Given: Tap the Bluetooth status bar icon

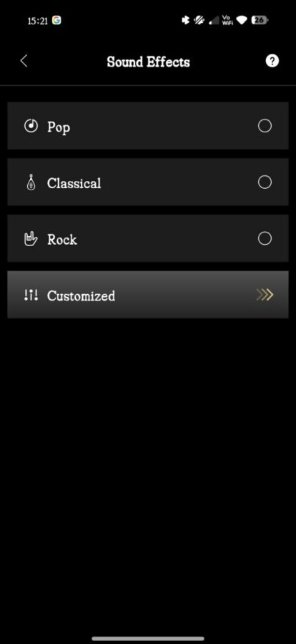Looking at the screenshot, I should click(x=186, y=20).
